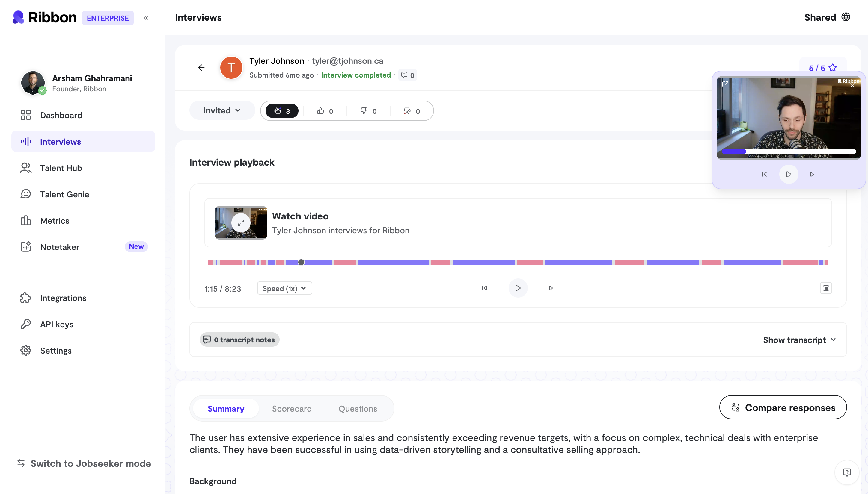Click the Compare responses button
Viewport: 868px width, 494px height.
[x=783, y=407]
